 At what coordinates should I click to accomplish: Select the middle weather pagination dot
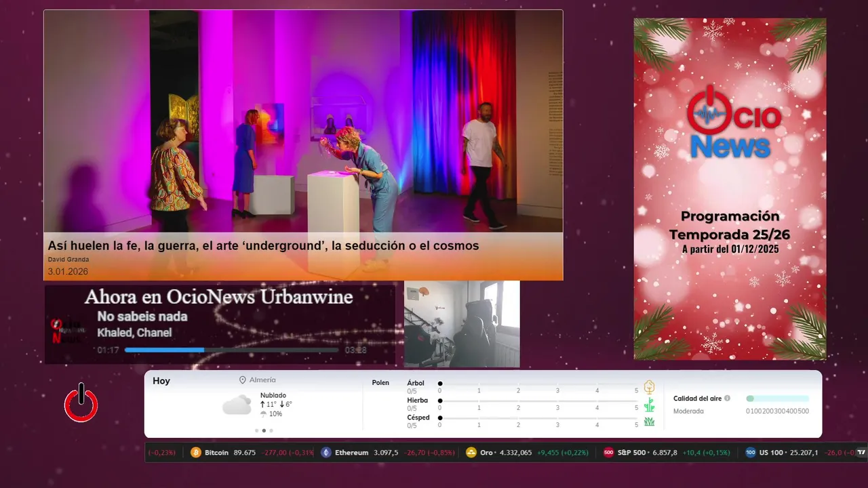[x=264, y=430]
